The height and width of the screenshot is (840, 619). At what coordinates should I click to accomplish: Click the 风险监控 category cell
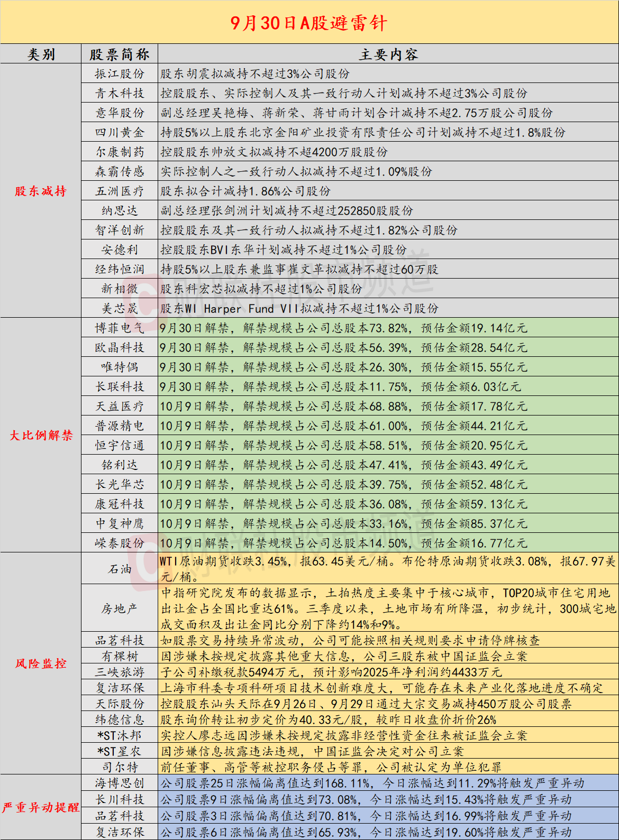click(x=41, y=663)
